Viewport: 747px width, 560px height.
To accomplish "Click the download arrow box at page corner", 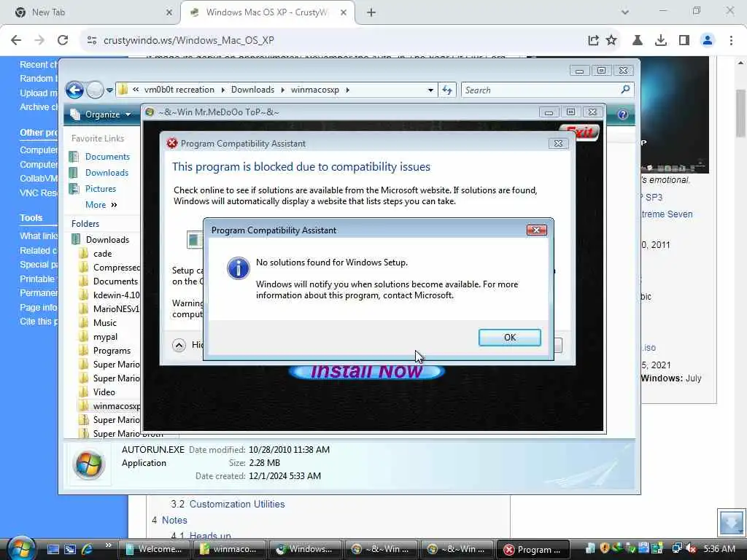I will pyautogui.click(x=731, y=522).
